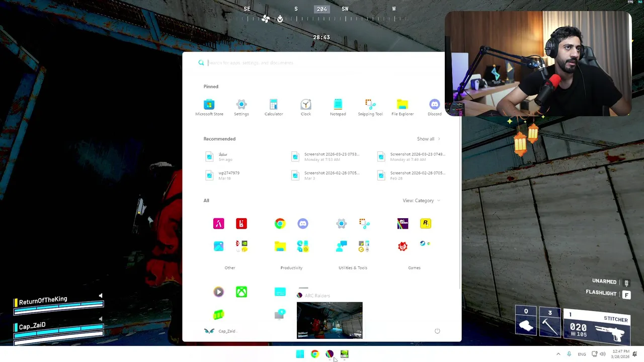Open small grouped apps tile in Productivity
Image resolution: width=644 pixels, height=362 pixels.
pyautogui.click(x=303, y=246)
